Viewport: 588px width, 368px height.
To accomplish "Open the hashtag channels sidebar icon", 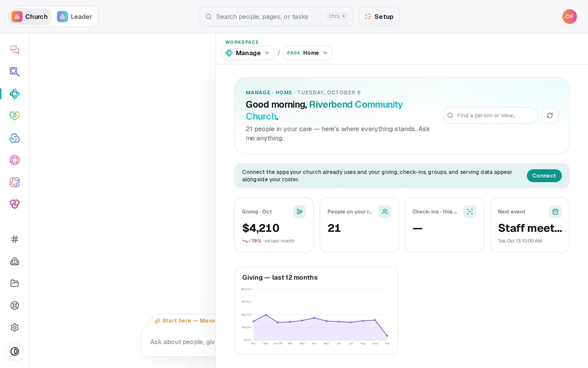I will tap(15, 239).
